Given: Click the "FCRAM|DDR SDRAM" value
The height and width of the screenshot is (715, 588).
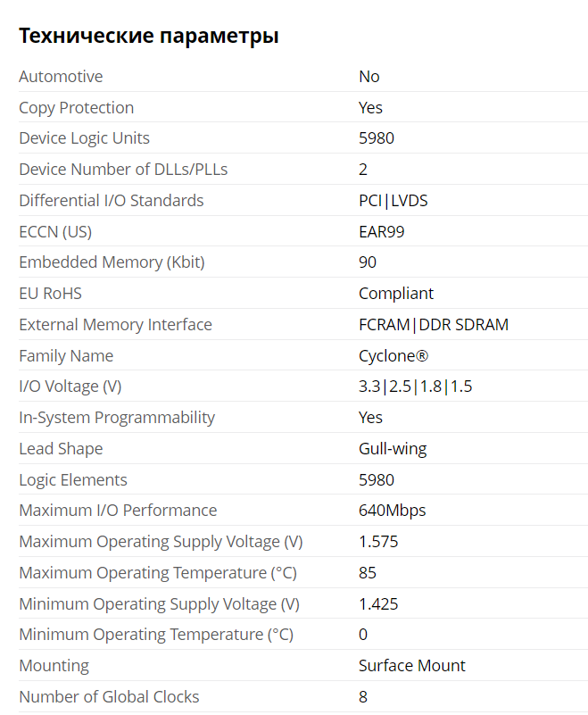Looking at the screenshot, I should coord(433,325).
